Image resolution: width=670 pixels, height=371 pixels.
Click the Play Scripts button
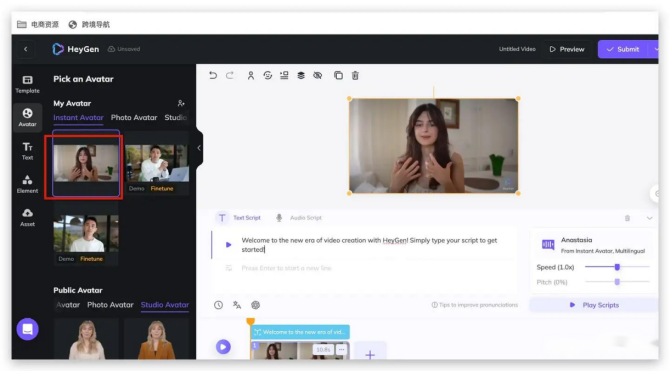tap(594, 305)
